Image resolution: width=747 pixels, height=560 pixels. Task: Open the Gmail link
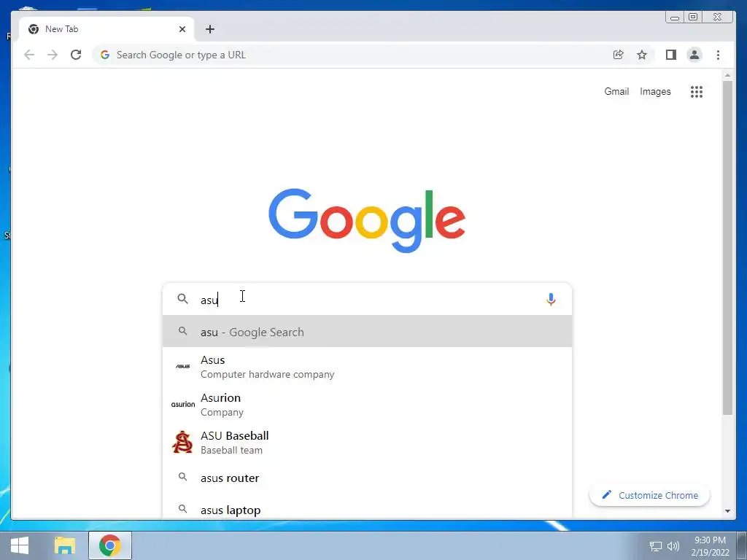point(616,91)
